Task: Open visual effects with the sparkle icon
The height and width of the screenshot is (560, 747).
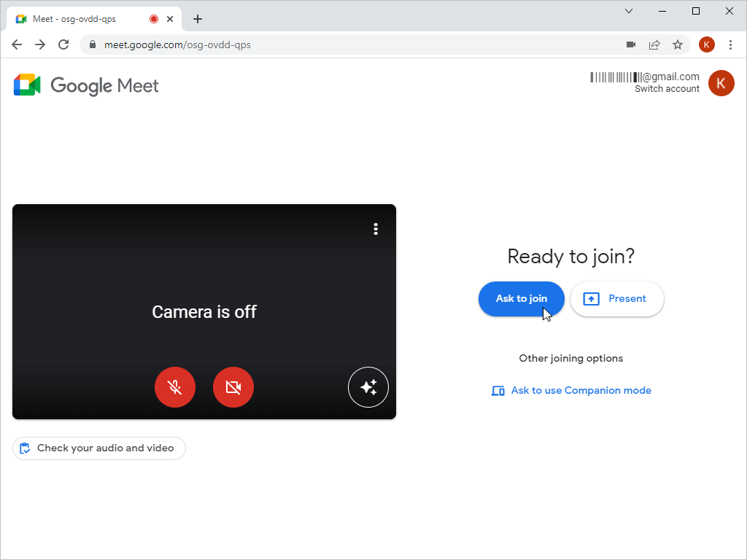Action: [x=368, y=387]
